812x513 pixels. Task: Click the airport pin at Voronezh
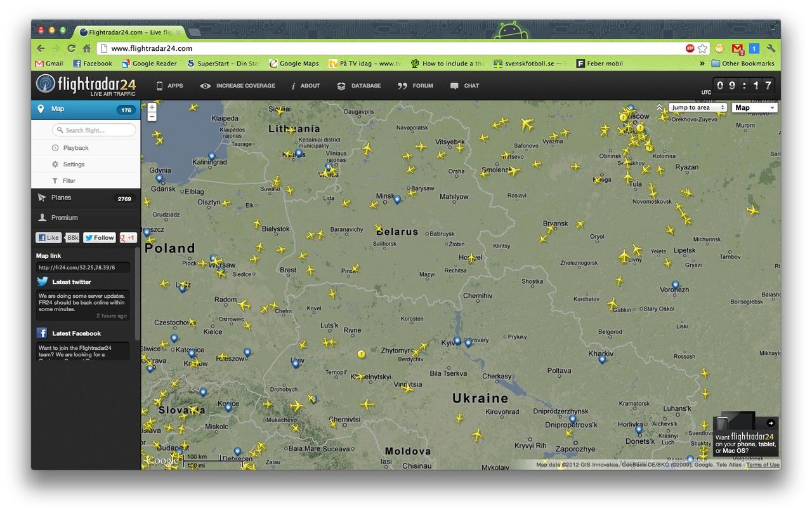coord(676,285)
